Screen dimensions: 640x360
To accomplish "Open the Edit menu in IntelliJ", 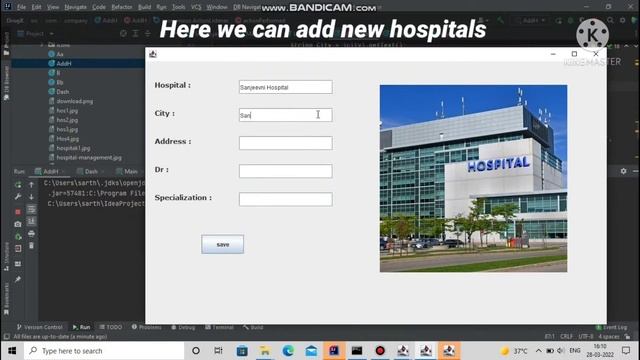I will (x=36, y=7).
